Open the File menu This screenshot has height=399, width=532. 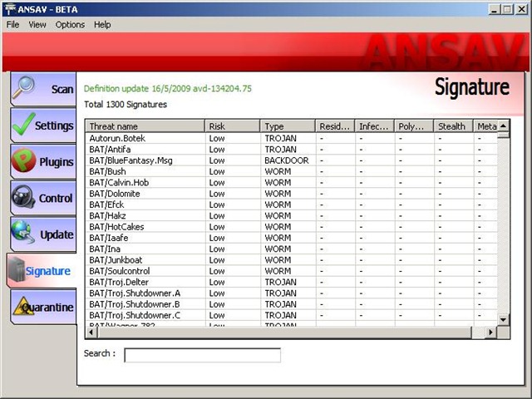pyautogui.click(x=12, y=25)
